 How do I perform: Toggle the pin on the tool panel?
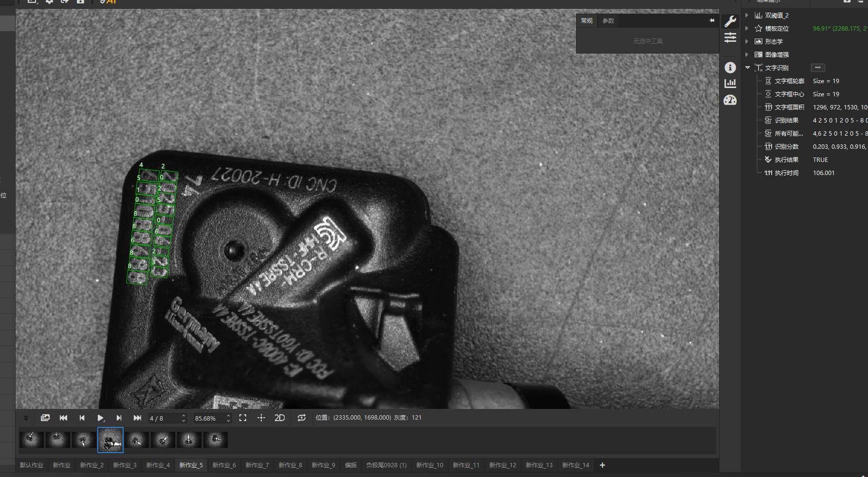(x=712, y=20)
